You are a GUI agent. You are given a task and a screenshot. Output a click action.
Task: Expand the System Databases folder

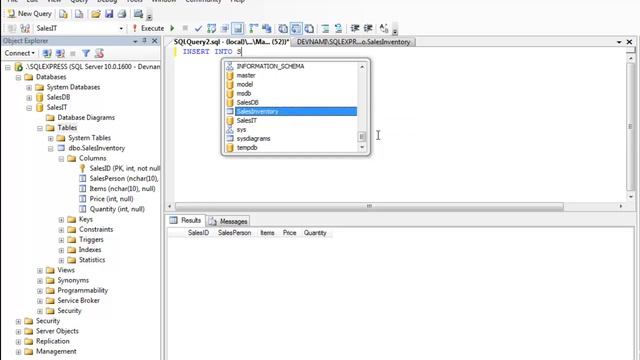[x=29, y=87]
